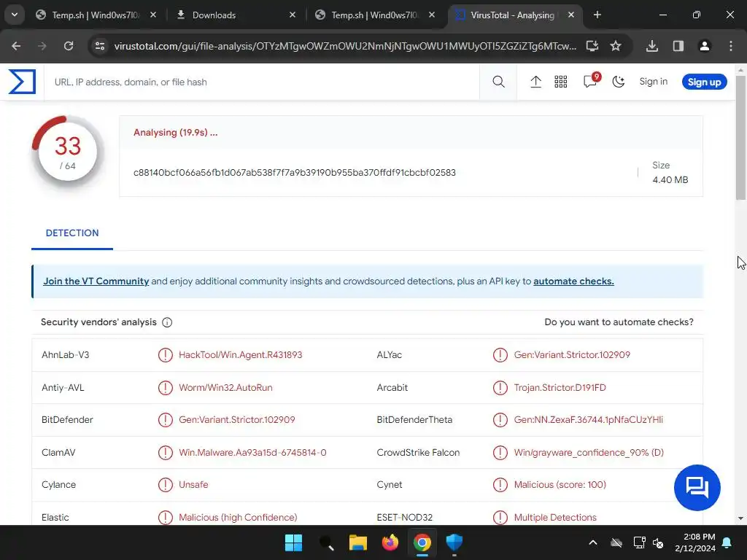
Task: Open the tab search dropdown arrow
Action: point(15,15)
